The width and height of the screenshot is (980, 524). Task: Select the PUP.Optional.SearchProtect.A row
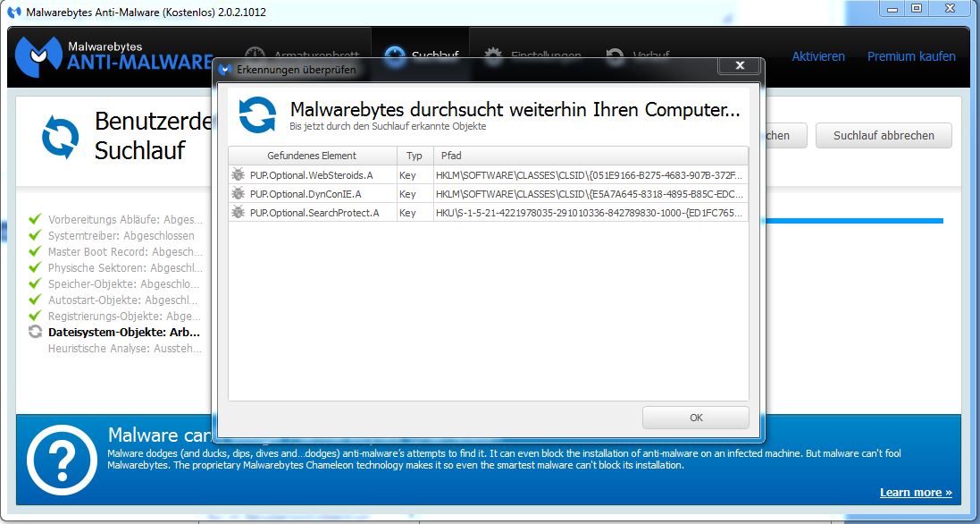click(x=488, y=213)
